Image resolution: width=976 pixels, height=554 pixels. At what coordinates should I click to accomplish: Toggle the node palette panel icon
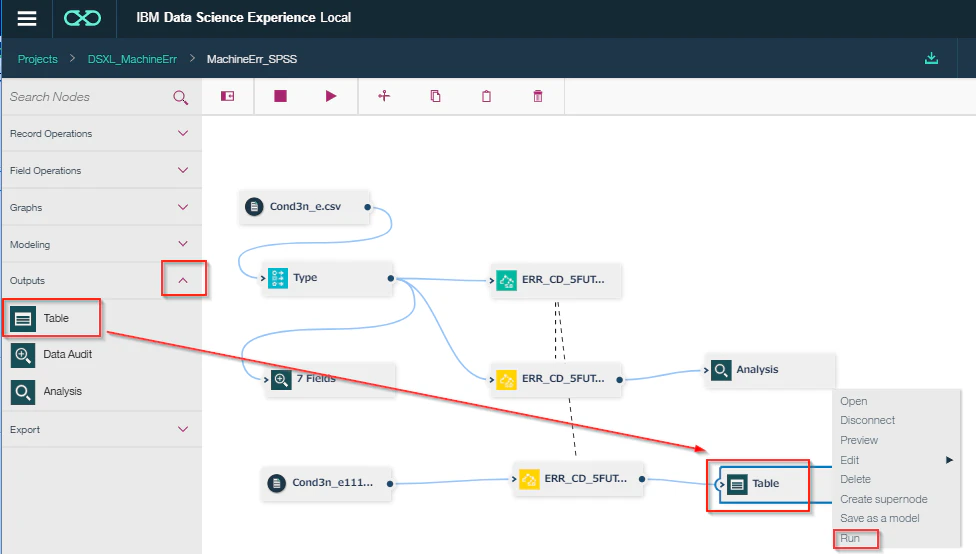(x=228, y=96)
